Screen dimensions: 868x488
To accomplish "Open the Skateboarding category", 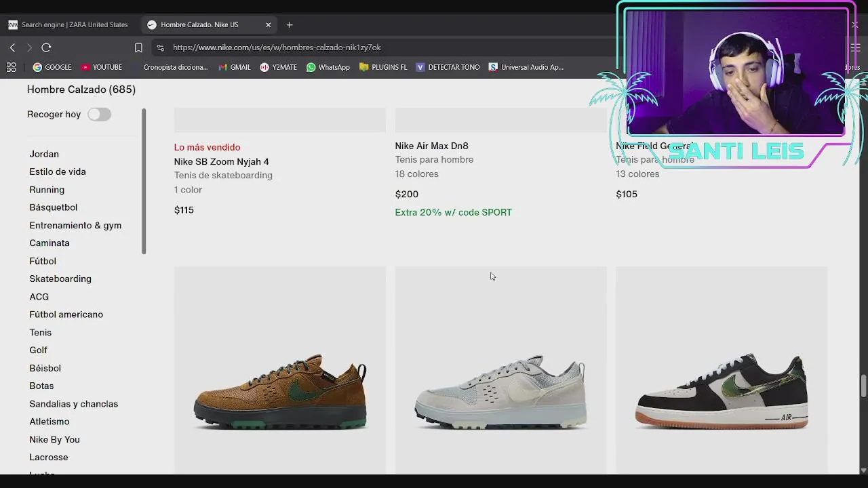I will (x=60, y=279).
